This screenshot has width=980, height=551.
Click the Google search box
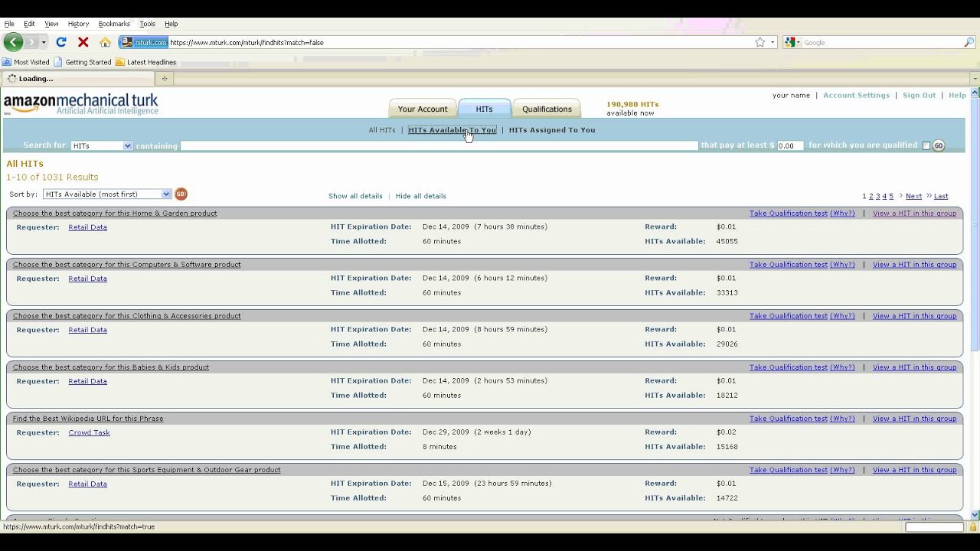coord(880,42)
